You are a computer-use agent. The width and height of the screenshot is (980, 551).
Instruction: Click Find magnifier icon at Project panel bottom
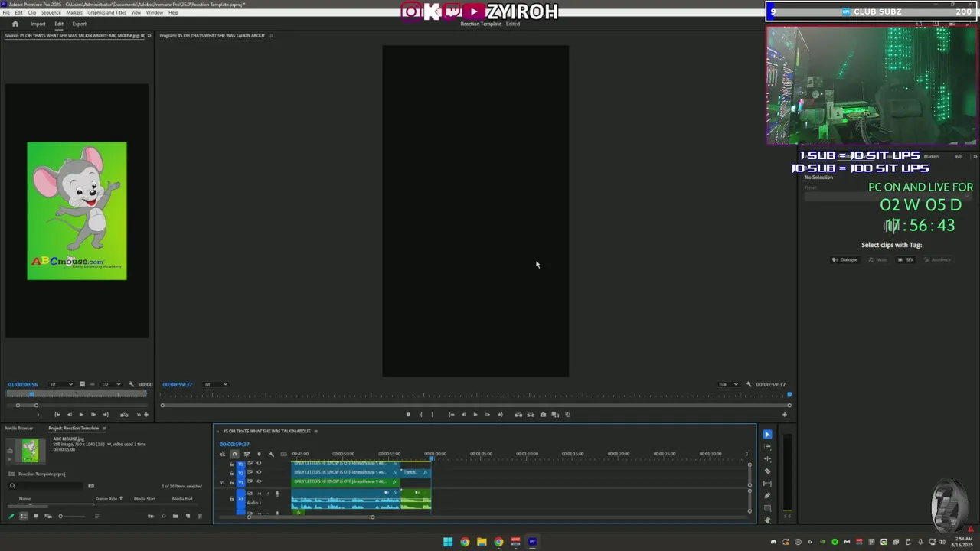(x=163, y=516)
